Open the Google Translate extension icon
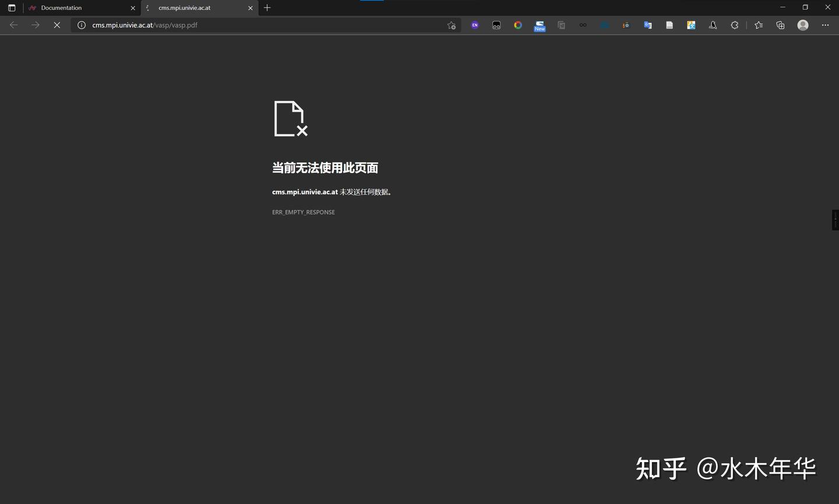The height and width of the screenshot is (504, 839). (647, 25)
